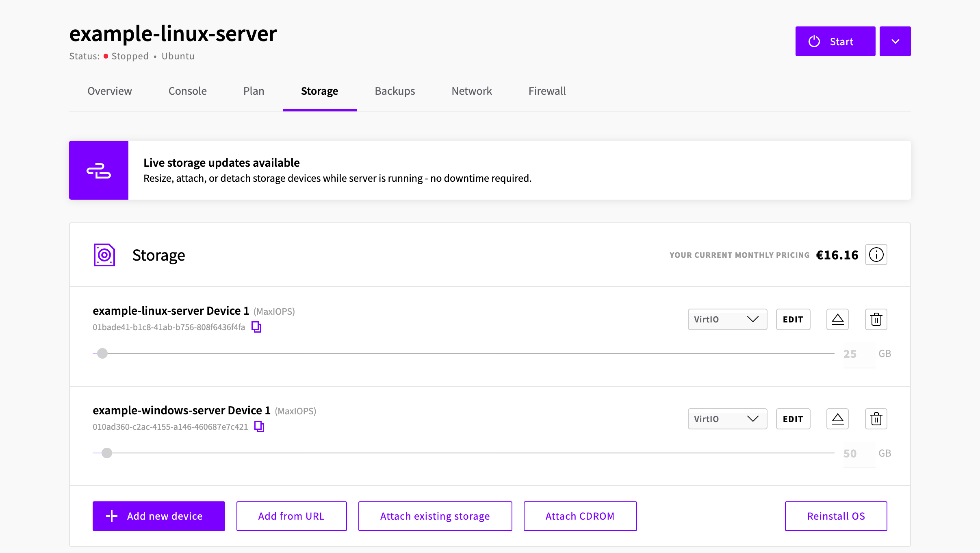Go to the Plan tab
The height and width of the screenshot is (553, 980).
click(x=254, y=91)
